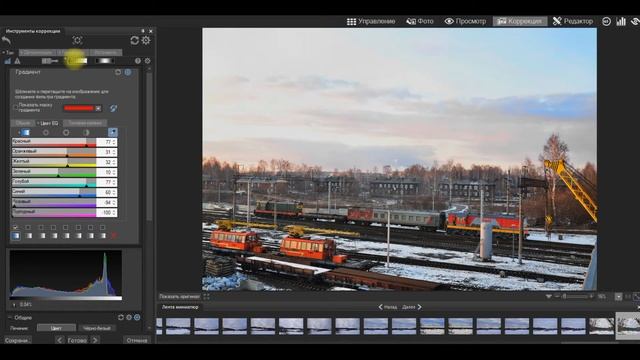
Task: Click the exposure warning triangle icon
Action: coord(17,61)
